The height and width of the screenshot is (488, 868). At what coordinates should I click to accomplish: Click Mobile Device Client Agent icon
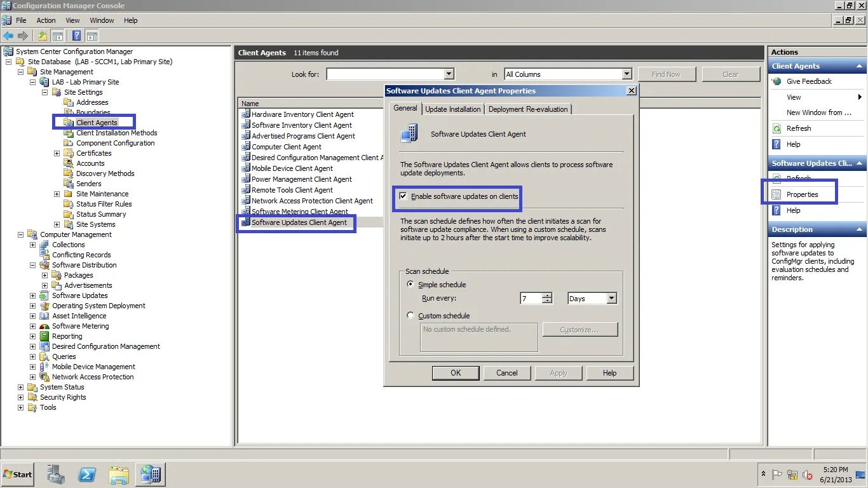[246, 168]
